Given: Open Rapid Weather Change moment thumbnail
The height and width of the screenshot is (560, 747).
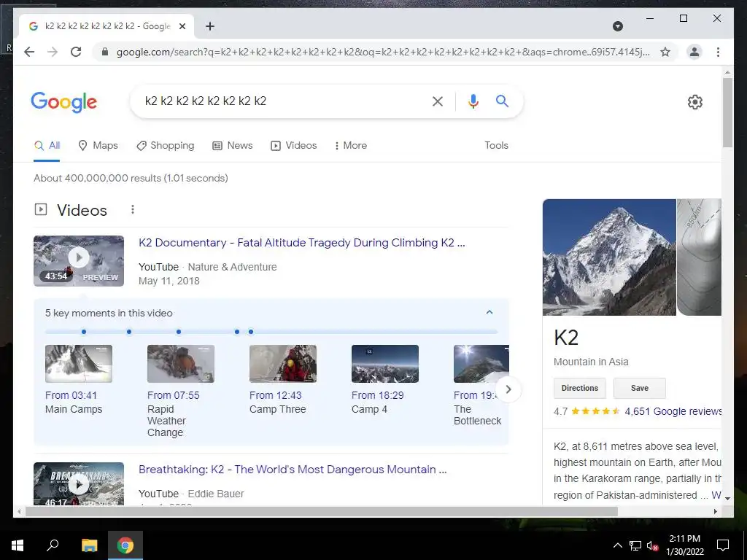Looking at the screenshot, I should [181, 364].
